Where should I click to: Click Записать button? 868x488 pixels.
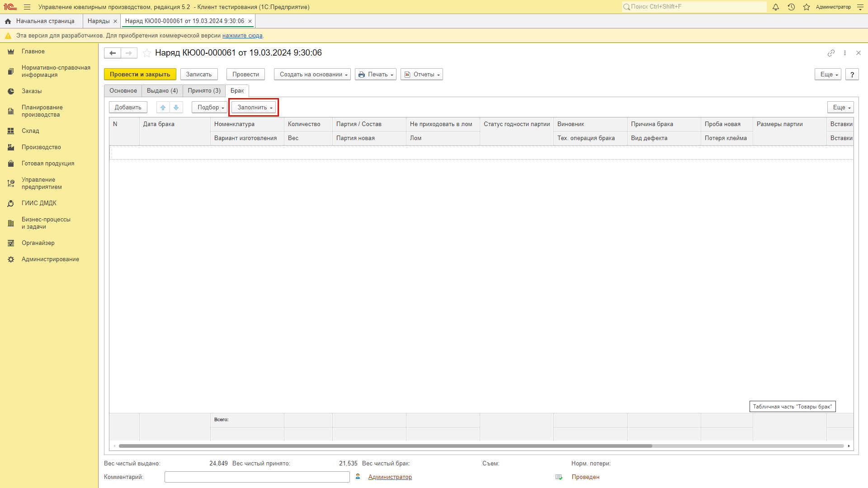(x=199, y=75)
